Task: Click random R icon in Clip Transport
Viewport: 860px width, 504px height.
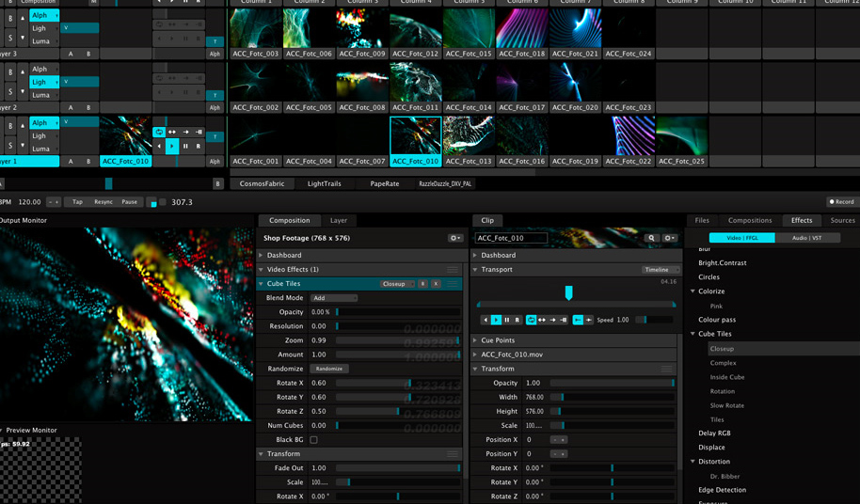Action: click(x=518, y=320)
